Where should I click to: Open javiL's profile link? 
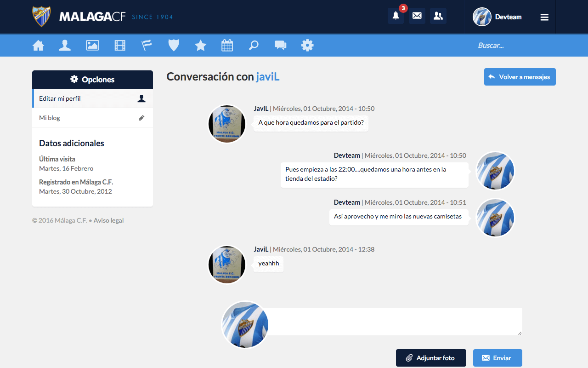267,76
